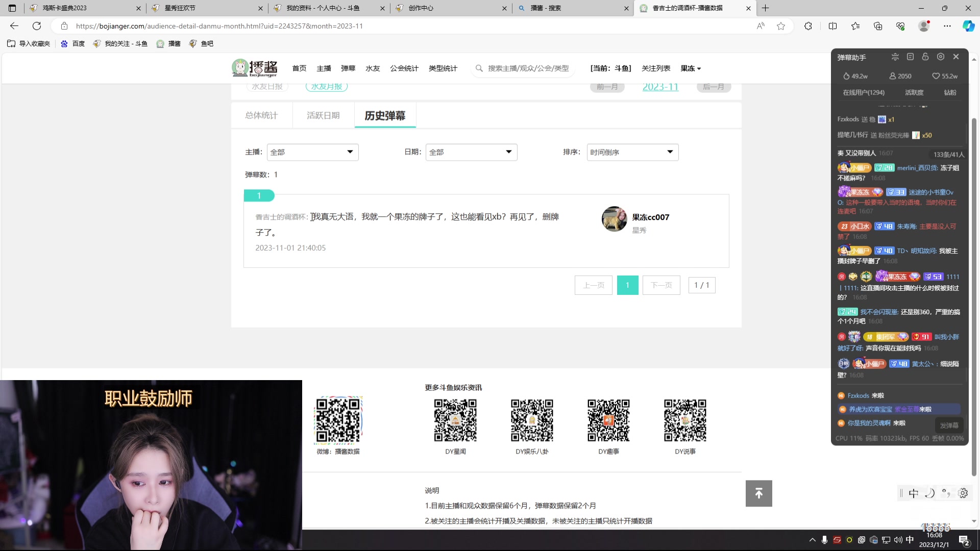Image resolution: width=980 pixels, height=551 pixels.
Task: Expand the 果冻 account dropdown in header
Action: [691, 68]
